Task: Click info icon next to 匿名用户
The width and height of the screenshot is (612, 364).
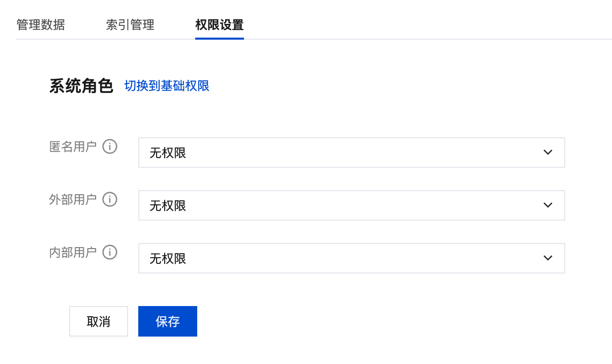Action: point(110,147)
